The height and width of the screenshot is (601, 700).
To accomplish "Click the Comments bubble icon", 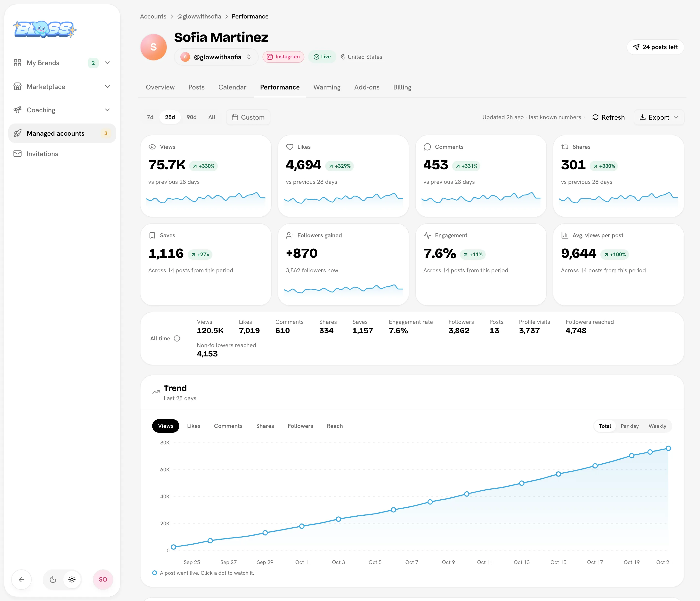I will 427,147.
